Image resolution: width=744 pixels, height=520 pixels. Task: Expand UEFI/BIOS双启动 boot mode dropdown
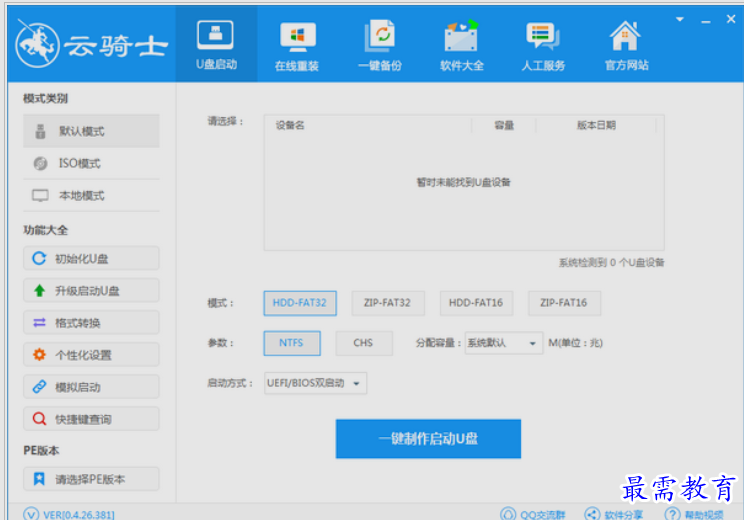tap(315, 383)
